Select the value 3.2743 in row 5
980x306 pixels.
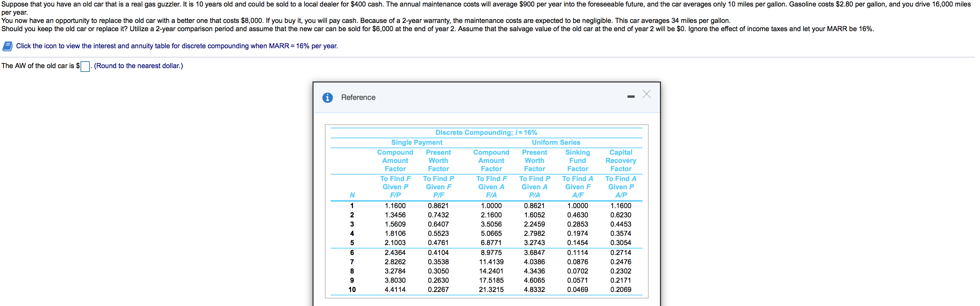(535, 243)
